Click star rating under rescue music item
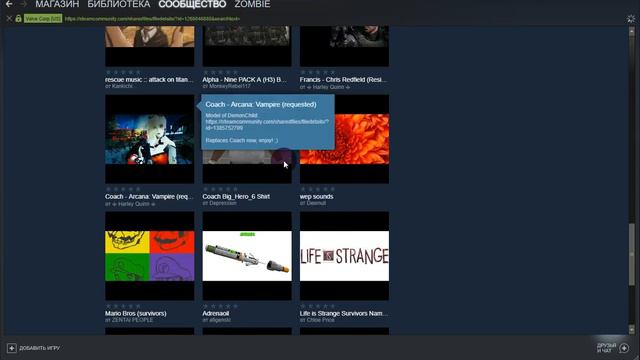 (123, 72)
